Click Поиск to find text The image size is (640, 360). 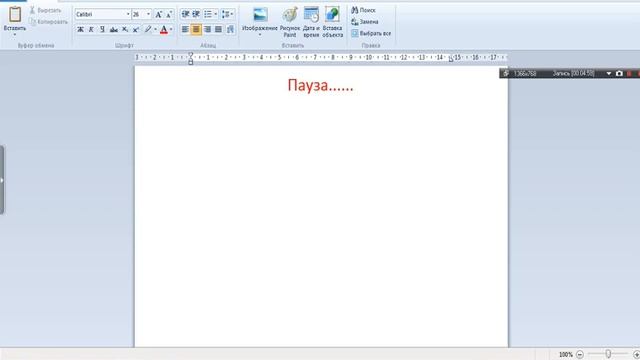point(363,10)
